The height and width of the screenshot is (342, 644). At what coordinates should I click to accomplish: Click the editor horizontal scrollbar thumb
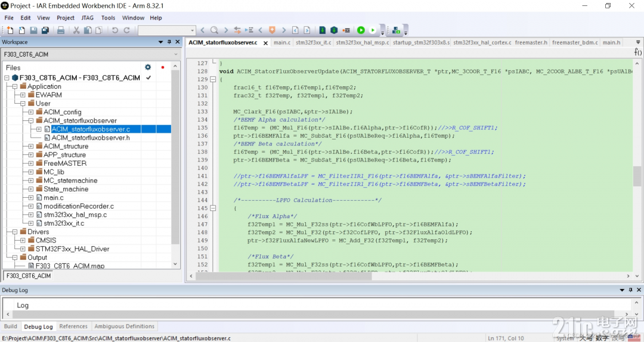[283, 276]
